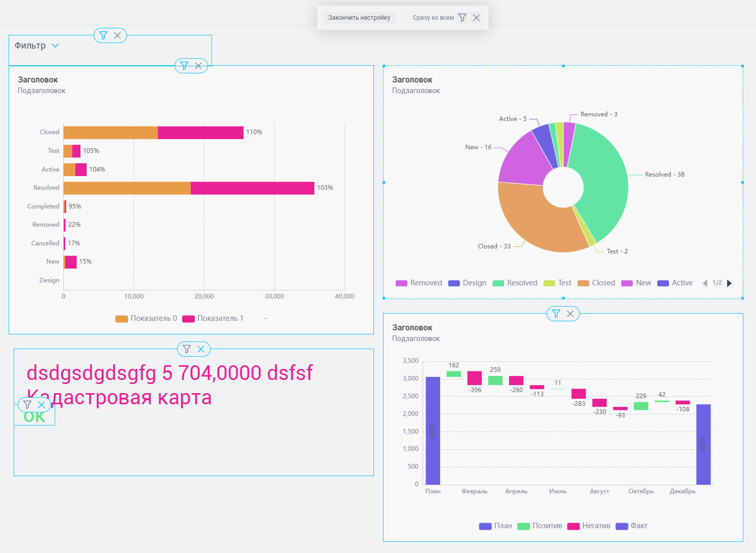Click the Active - 5 pie label
756x553 pixels.
513,119
